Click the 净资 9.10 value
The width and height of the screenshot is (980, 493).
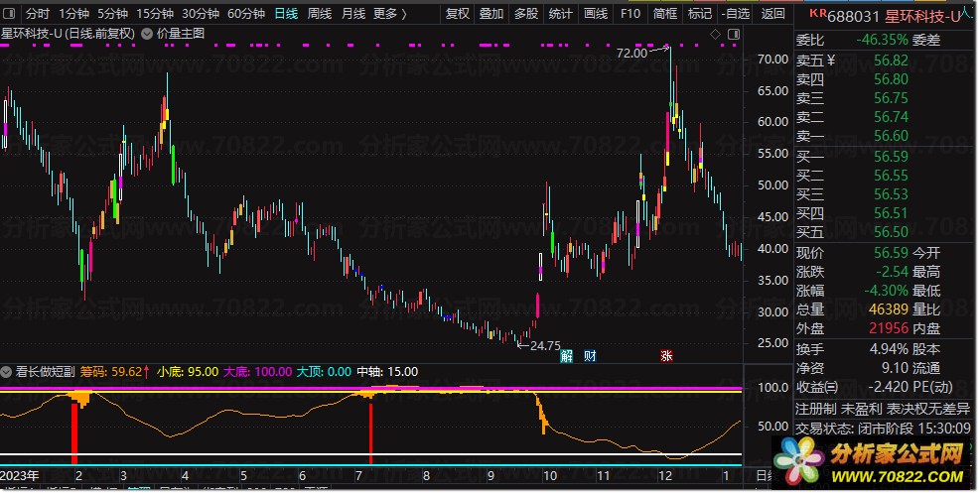(x=895, y=368)
